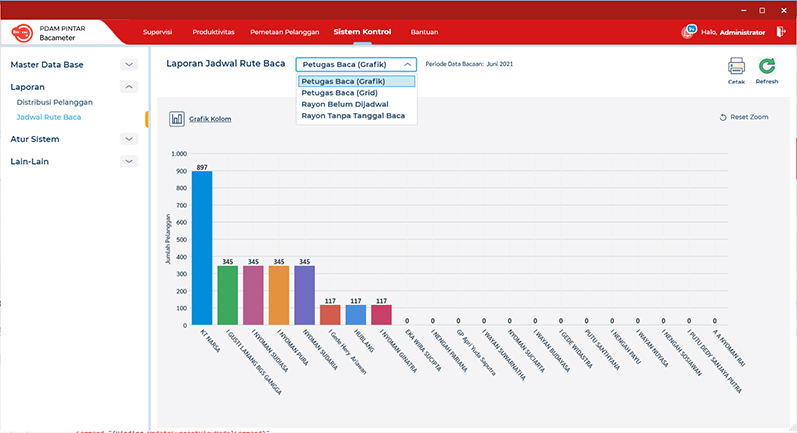797x433 pixels.
Task: Choose Rayon Belum Dijadwal option
Action: (345, 104)
